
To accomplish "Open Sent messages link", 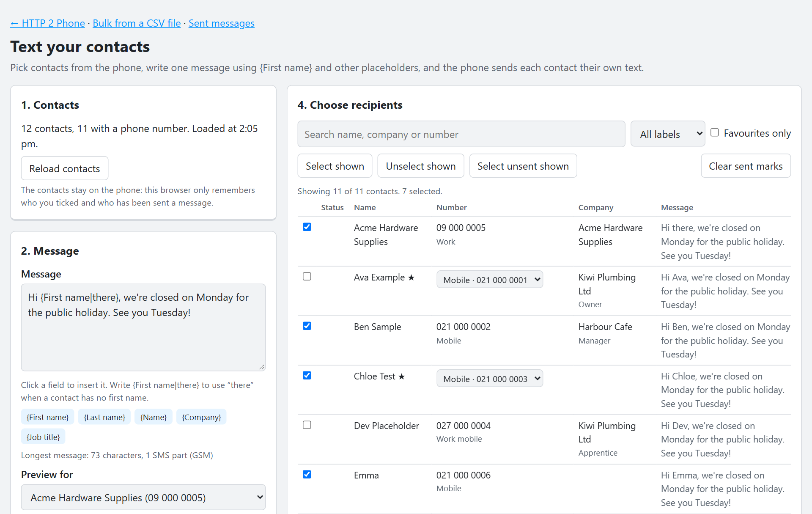I will [x=222, y=23].
